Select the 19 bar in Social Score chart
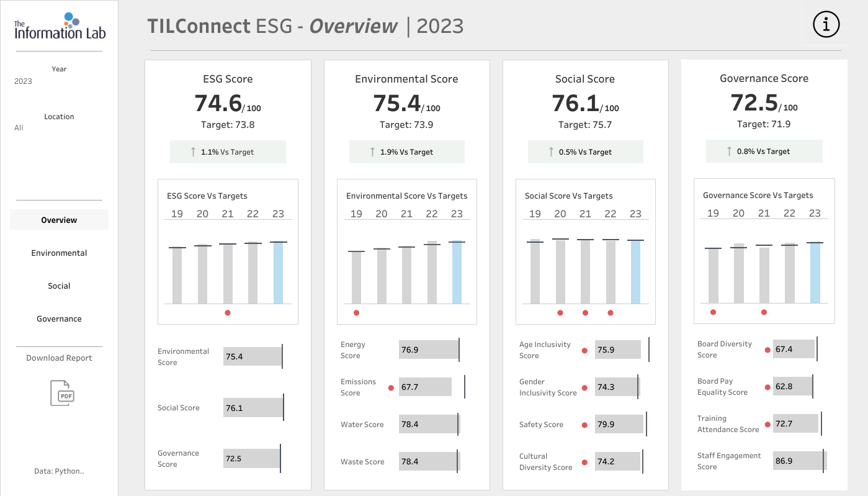 click(x=535, y=271)
